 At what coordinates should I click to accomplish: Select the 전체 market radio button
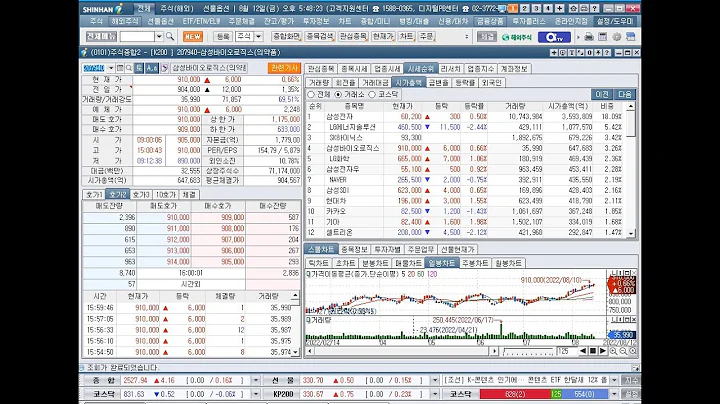pyautogui.click(x=311, y=94)
